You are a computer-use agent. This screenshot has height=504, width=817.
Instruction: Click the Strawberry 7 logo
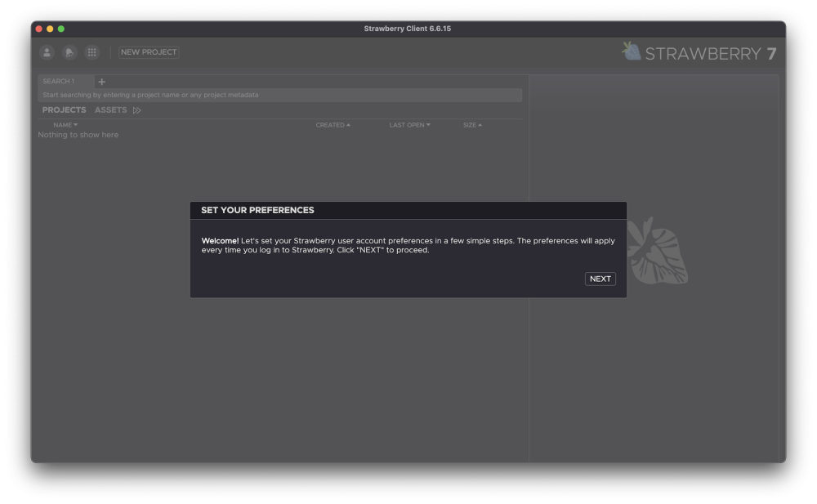click(699, 52)
